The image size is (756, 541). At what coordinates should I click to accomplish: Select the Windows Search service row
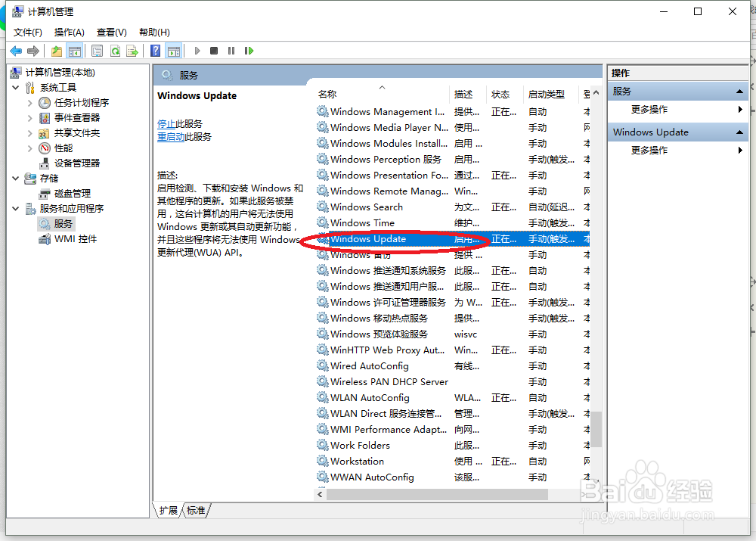click(452, 207)
